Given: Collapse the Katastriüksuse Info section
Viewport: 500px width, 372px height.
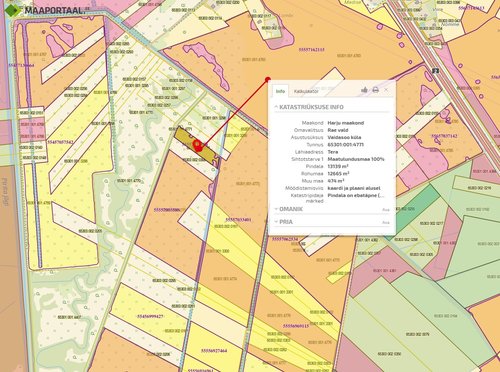Looking at the screenshot, I should pos(309,107).
